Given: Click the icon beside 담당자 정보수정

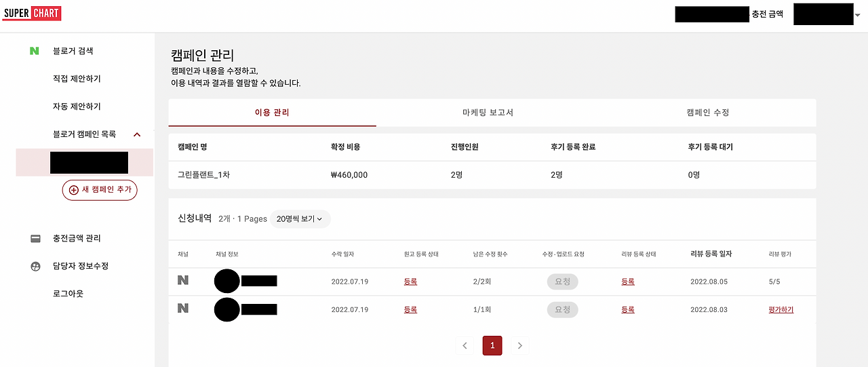Looking at the screenshot, I should [36, 266].
